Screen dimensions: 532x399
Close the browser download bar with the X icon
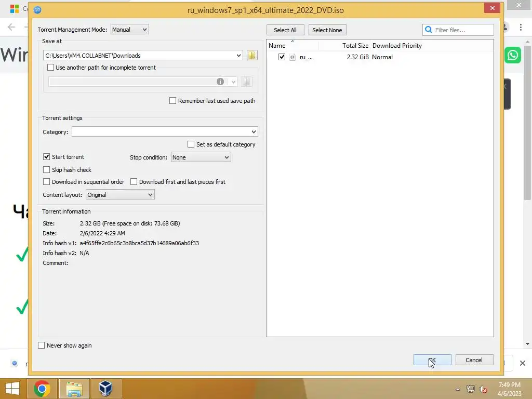coord(523,363)
